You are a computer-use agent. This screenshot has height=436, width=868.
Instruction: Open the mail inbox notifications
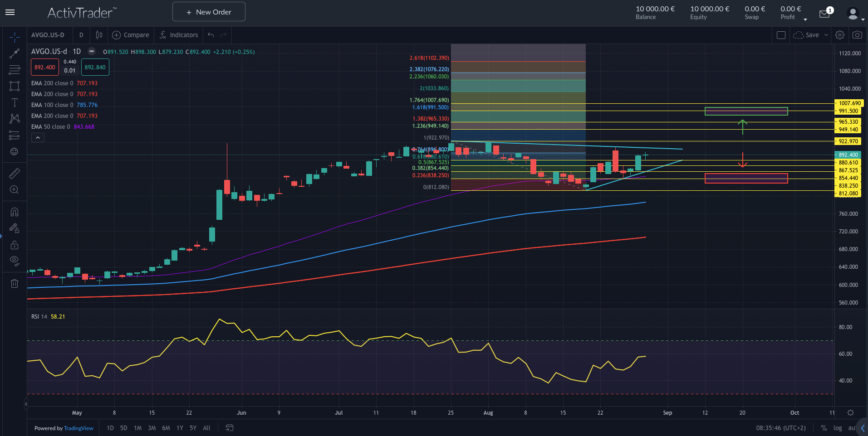click(x=824, y=14)
